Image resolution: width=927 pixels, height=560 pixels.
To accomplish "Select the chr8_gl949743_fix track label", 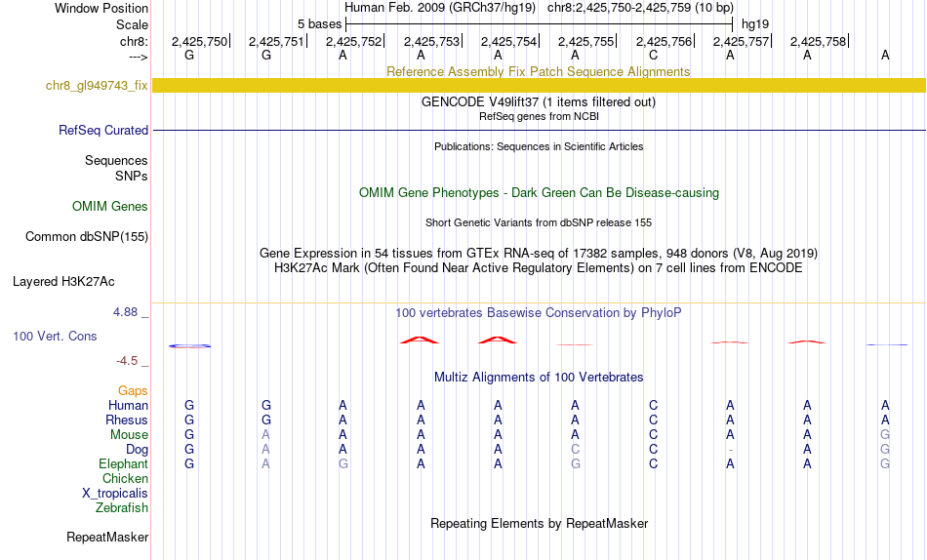I will tap(97, 85).
